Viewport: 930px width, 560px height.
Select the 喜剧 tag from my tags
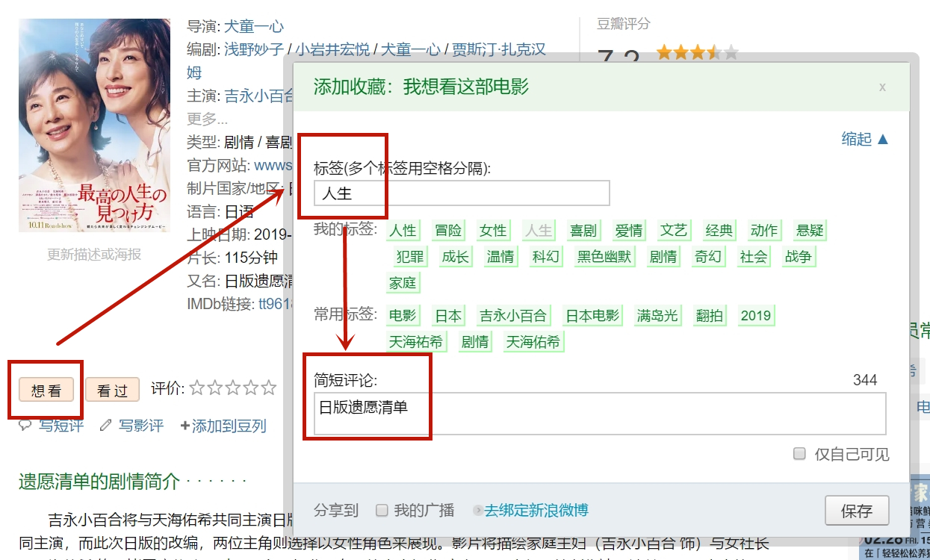583,230
